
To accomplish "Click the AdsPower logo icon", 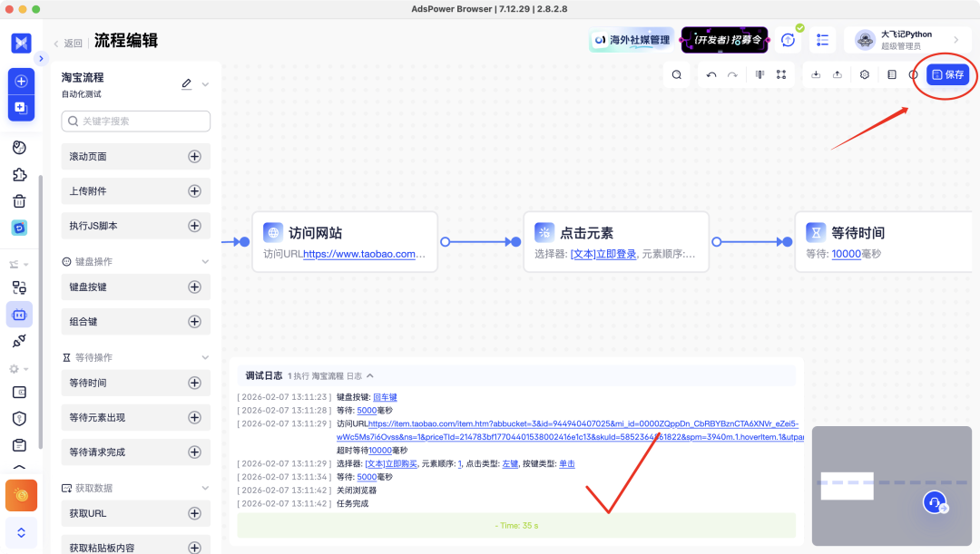I will 21,43.
